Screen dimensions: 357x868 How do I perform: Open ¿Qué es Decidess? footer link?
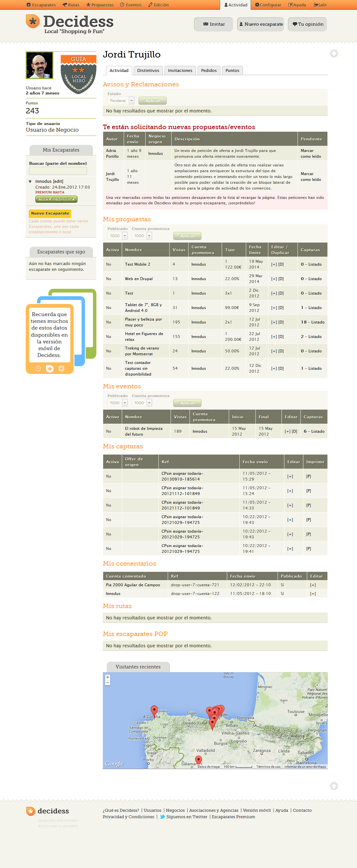tap(121, 810)
